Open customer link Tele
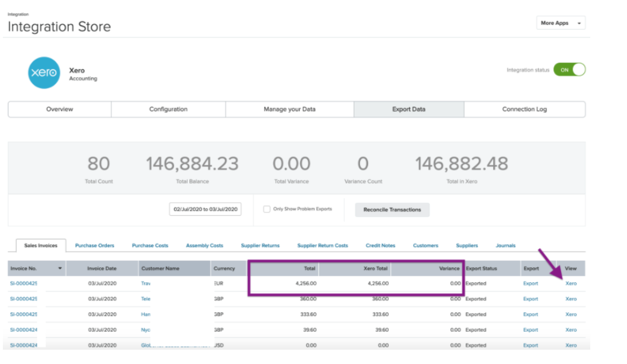The width and height of the screenshot is (627, 364). click(146, 299)
